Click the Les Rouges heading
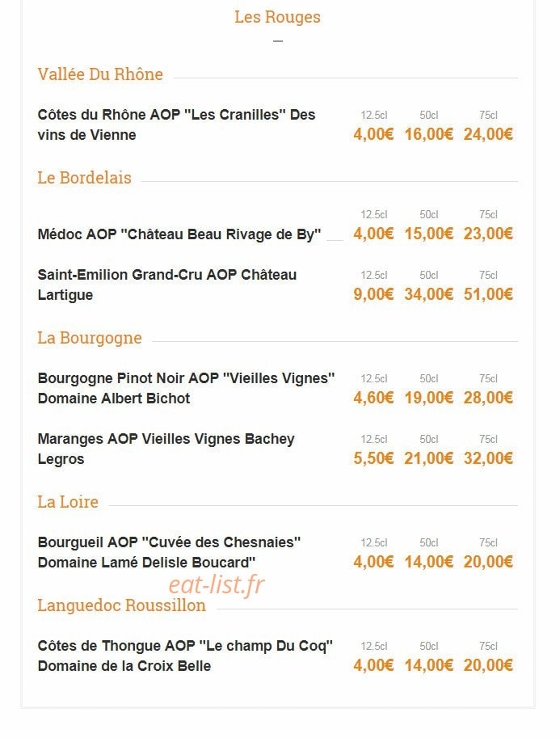Screen dimensions: 560x738 pos(277,17)
